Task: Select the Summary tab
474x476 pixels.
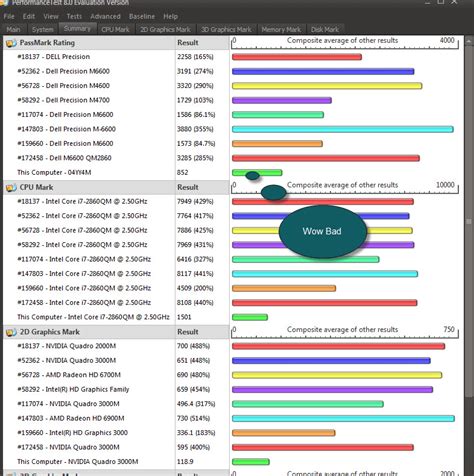Action: [x=77, y=28]
